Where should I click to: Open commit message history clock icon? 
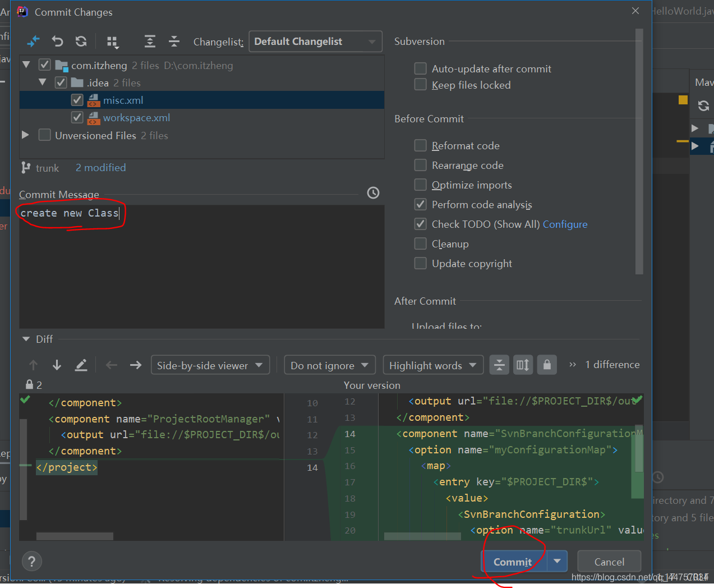point(373,193)
